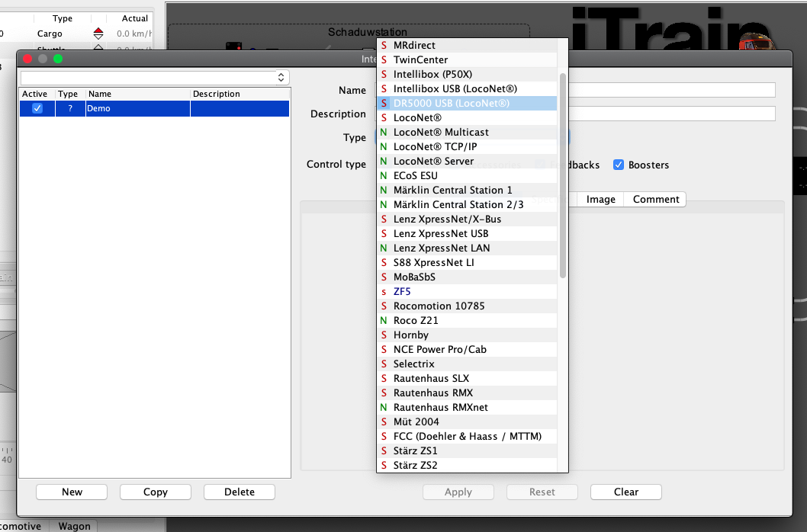Select LocoNet® TCP/IP in the list
Viewport: 807px width, 532px height.
click(x=467, y=146)
